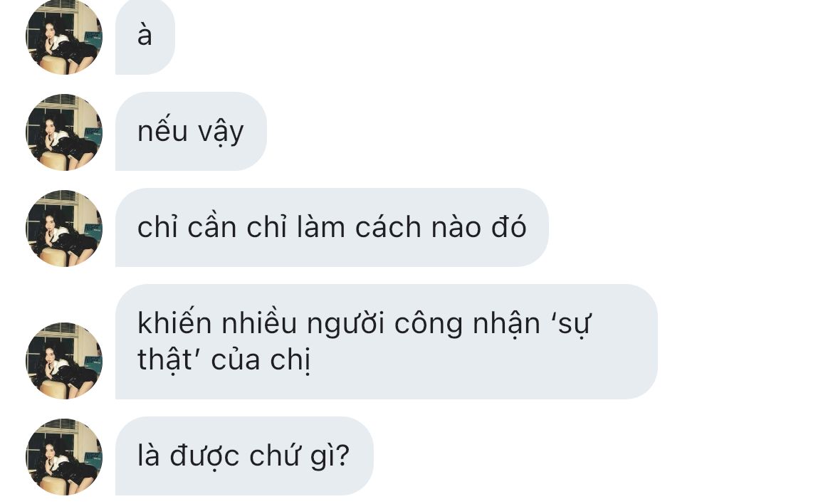The width and height of the screenshot is (833, 504).
Task: Open sender avatar beside 'chỉ cần chỉ làm cách nào đó'
Action: (64, 229)
